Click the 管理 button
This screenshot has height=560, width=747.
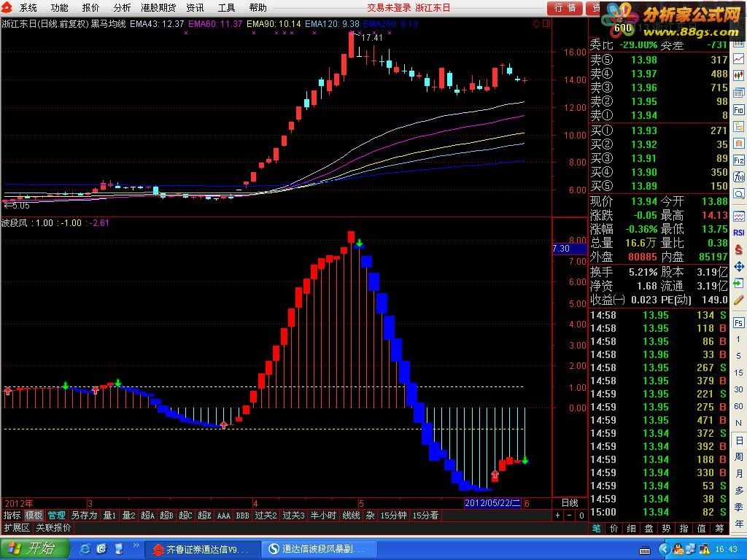[x=57, y=516]
